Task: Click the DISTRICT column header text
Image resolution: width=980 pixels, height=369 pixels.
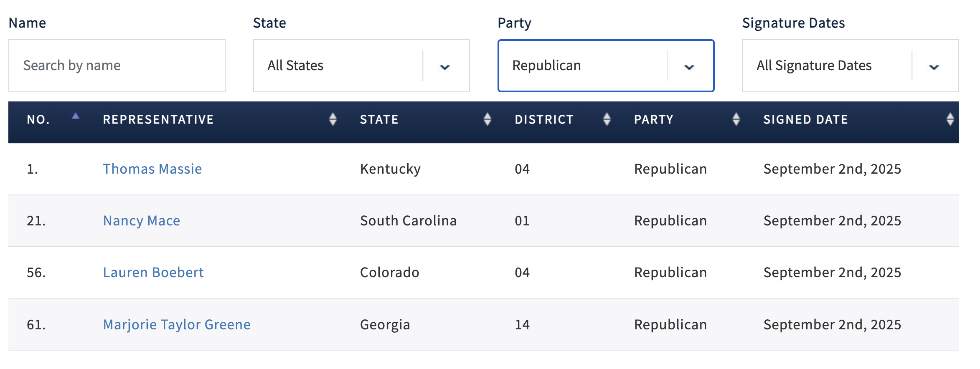Action: pyautogui.click(x=544, y=120)
